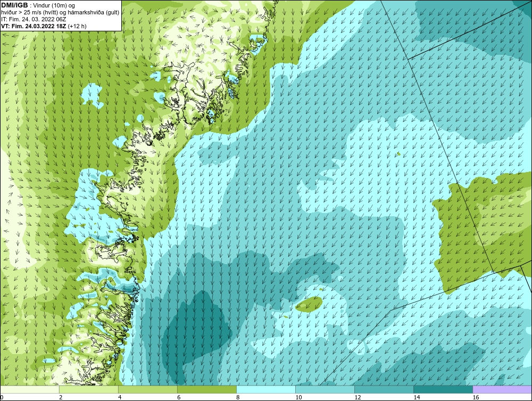Click the 14–16 m/s dark teal legend swatch
Image resolution: width=532 pixels, height=401 pixels.
[443, 389]
